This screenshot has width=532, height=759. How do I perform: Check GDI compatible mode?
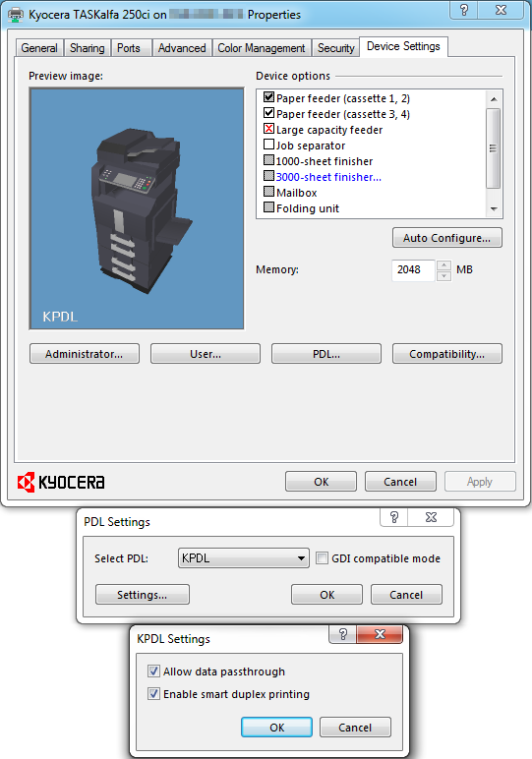pyautogui.click(x=322, y=558)
